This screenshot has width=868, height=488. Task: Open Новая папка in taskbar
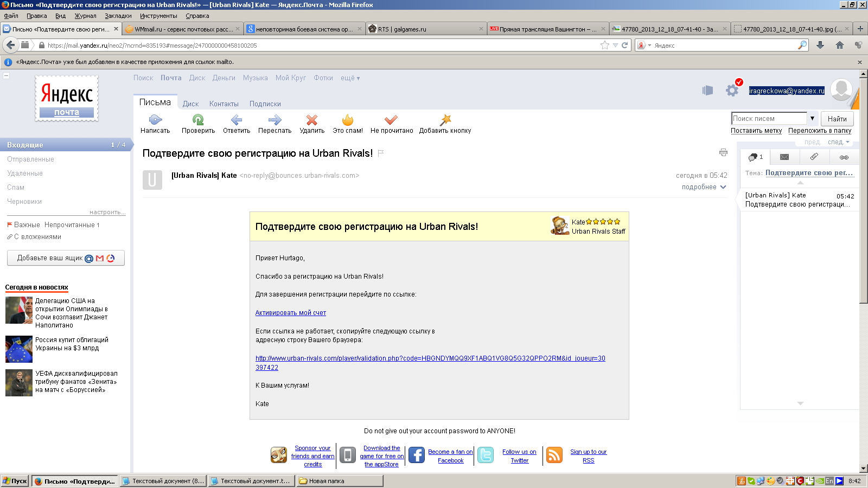[340, 481]
